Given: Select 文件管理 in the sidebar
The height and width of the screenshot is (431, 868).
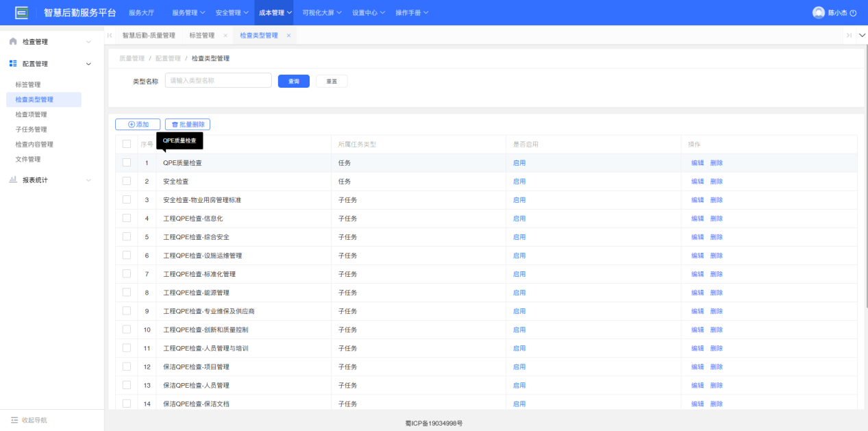Looking at the screenshot, I should tap(28, 160).
